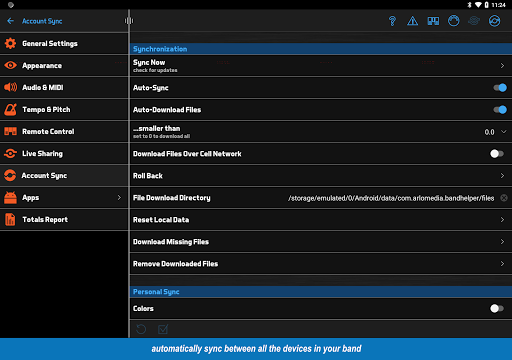
Task: Click the Tempo & Pitch metronome icon
Action: coord(10,109)
